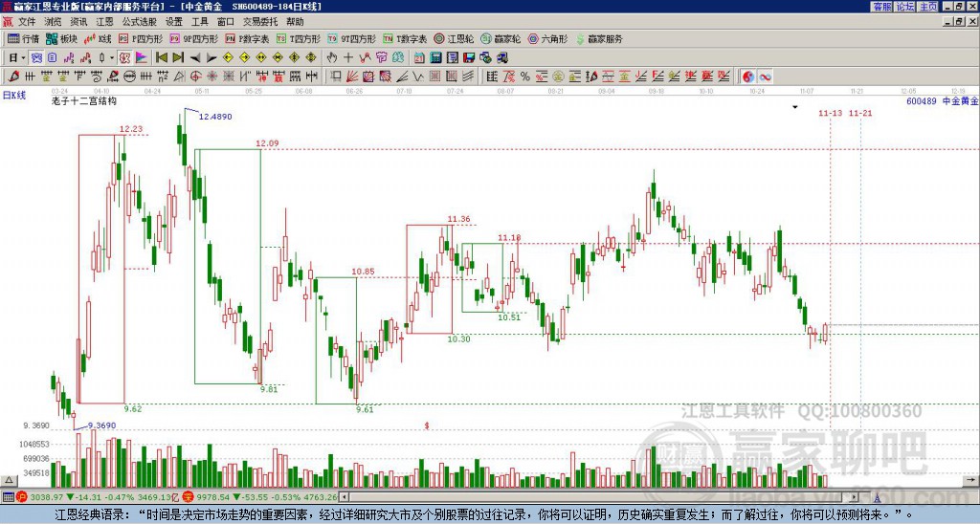Screen dimensions: 980x524
Task: Click the 客服 link in title bar
Action: coord(881,7)
